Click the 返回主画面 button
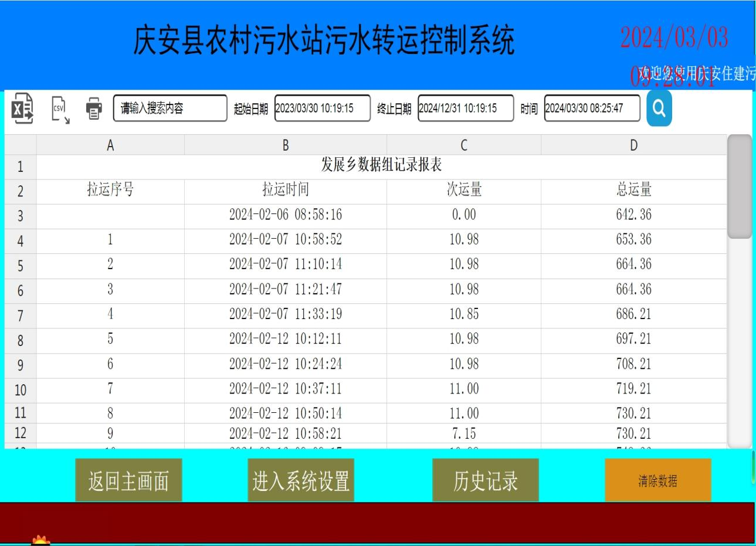The width and height of the screenshot is (756, 546). [x=128, y=480]
